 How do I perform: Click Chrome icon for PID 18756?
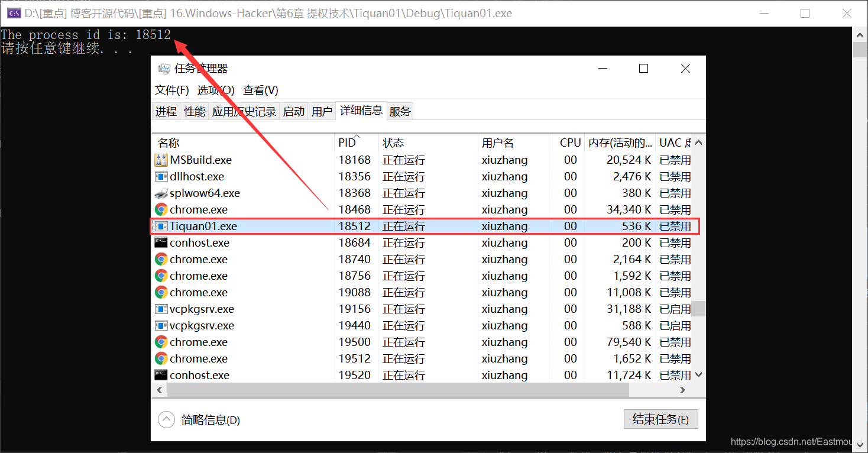[161, 276]
